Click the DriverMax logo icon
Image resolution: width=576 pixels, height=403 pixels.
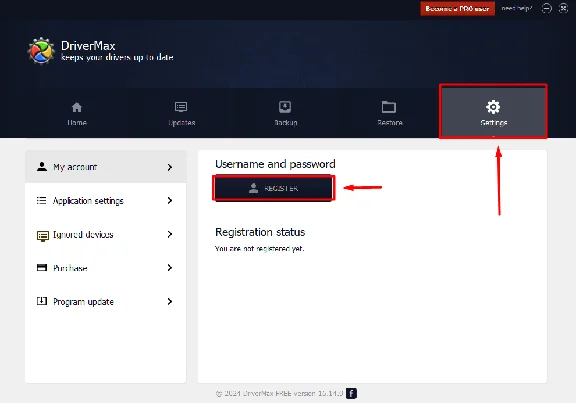[x=41, y=51]
